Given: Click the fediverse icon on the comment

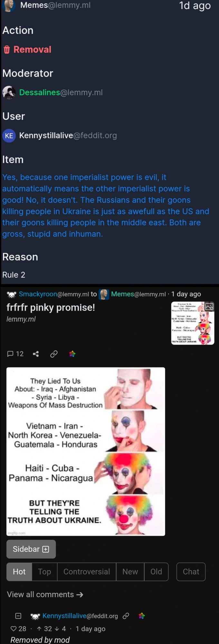Looking at the screenshot, I should pos(142,616).
